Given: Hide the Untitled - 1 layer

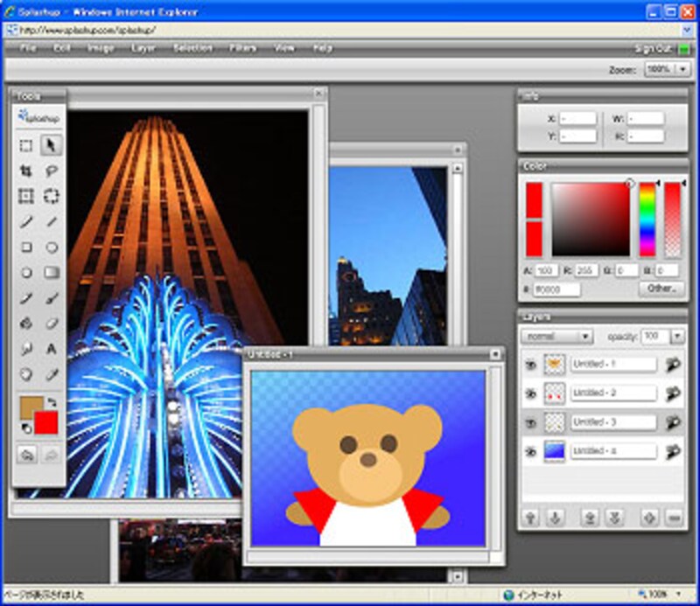Looking at the screenshot, I should tap(530, 365).
